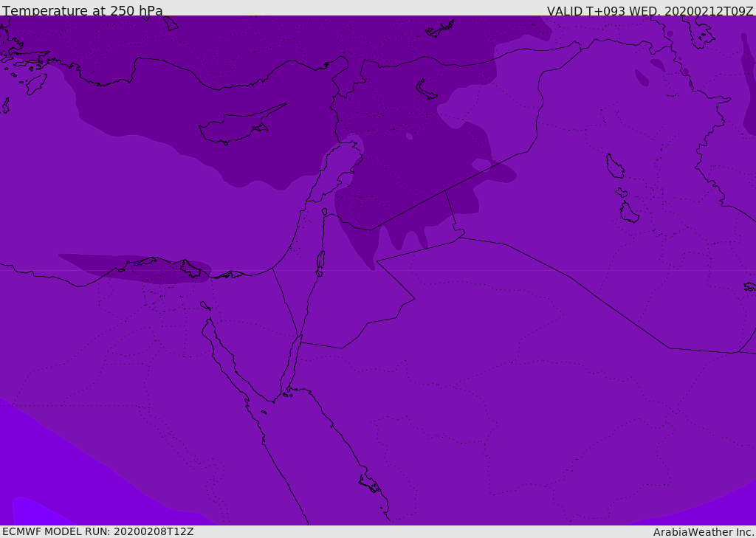Screen dimensions: 756x538
Task: Click Lake Assad in northern Syria
Action: pyautogui.click(x=427, y=89)
